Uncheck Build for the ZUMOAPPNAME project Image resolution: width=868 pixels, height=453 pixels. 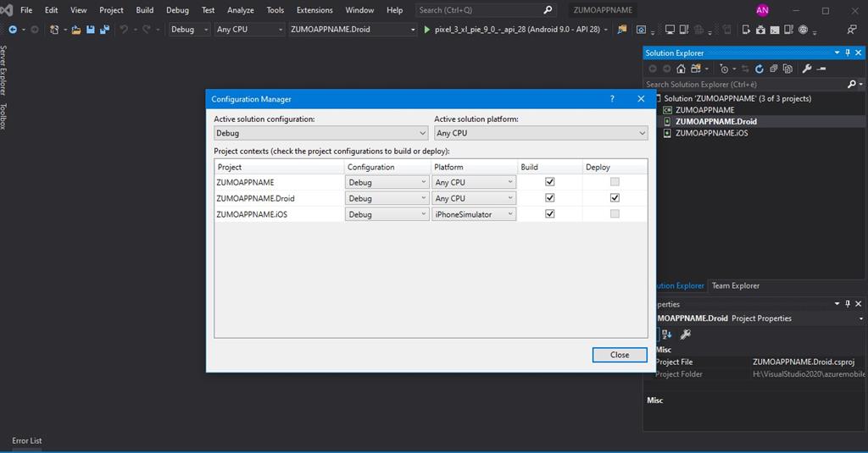pyautogui.click(x=549, y=181)
